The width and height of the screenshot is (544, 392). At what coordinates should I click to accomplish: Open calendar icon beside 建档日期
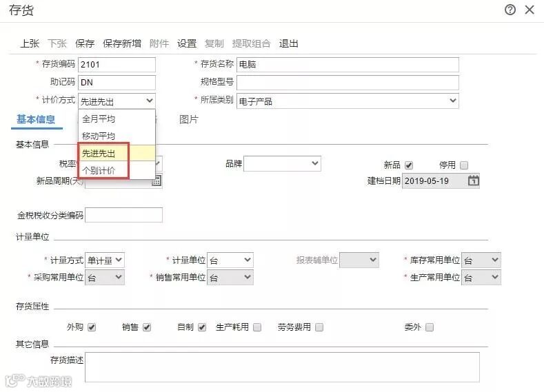473,180
